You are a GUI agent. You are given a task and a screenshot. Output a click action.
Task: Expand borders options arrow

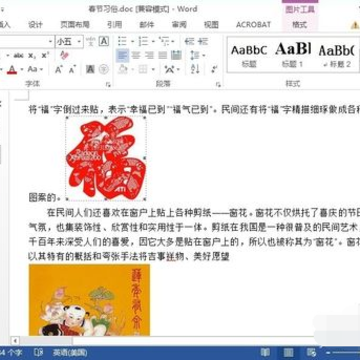coord(153,70)
